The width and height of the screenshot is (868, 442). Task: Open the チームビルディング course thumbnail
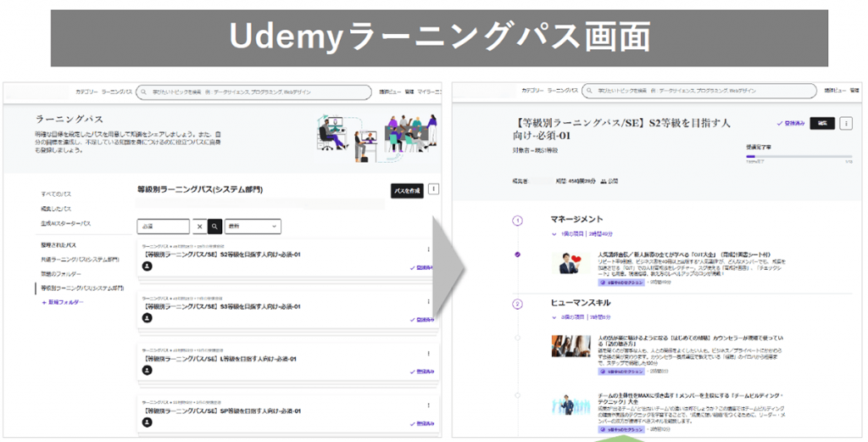570,405
